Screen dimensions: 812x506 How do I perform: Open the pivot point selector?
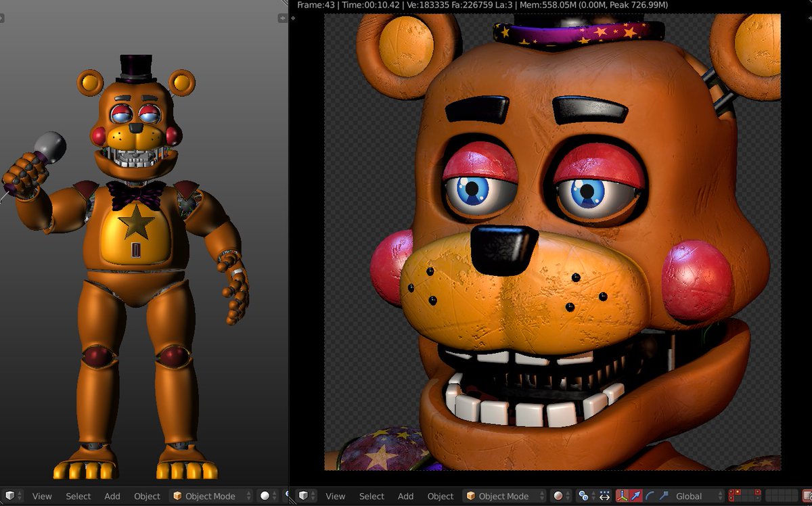[587, 496]
